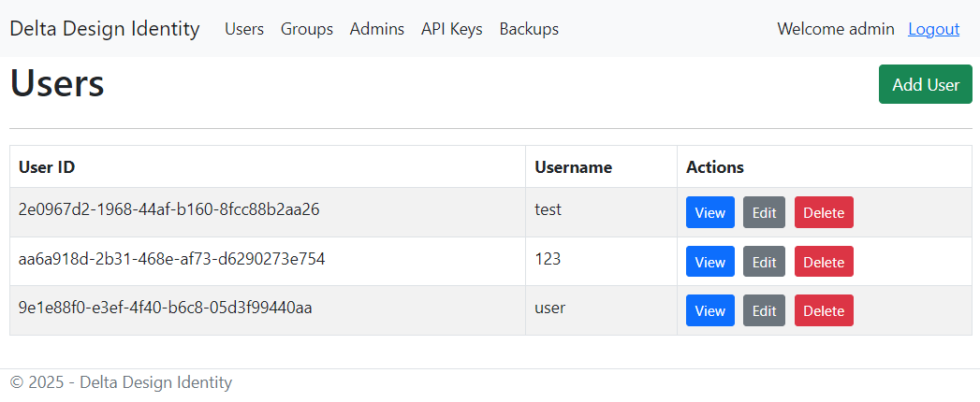Viewport: 980px width, 402px height.
Task: Open the Groups navigation page
Action: click(307, 29)
